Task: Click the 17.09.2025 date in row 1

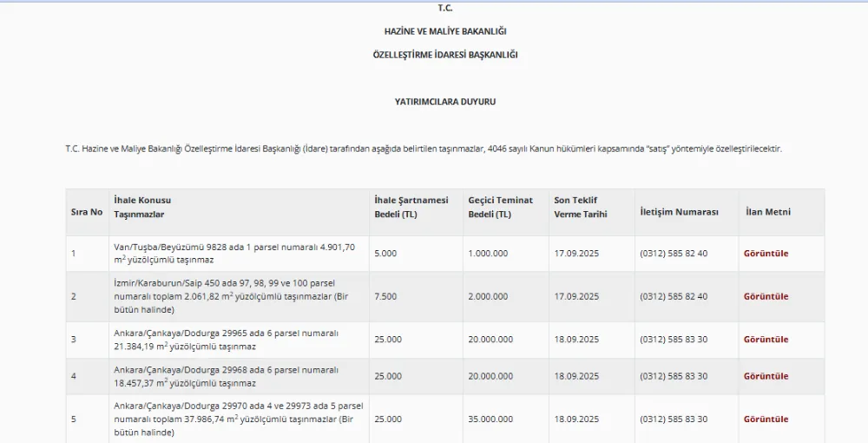Action: pyautogui.click(x=576, y=253)
